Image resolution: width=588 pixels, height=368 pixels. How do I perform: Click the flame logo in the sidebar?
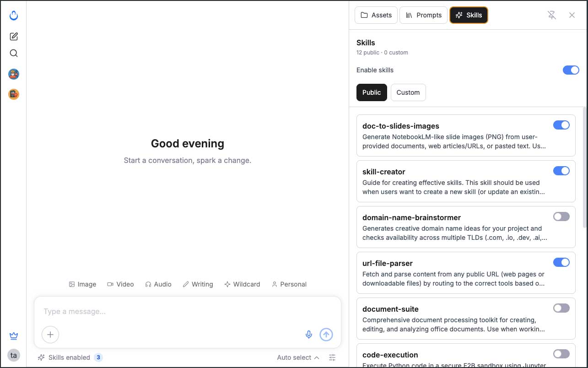pos(14,16)
